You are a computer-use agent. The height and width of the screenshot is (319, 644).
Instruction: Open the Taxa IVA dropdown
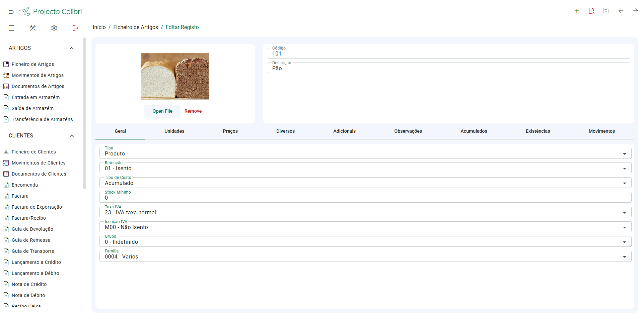coord(624,212)
